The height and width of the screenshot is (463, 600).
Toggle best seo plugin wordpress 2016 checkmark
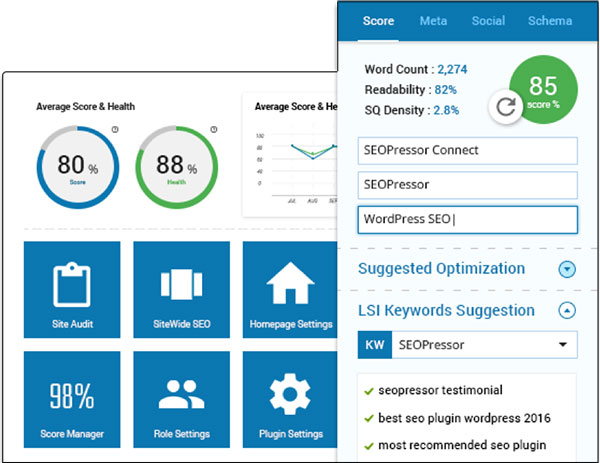[x=368, y=419]
